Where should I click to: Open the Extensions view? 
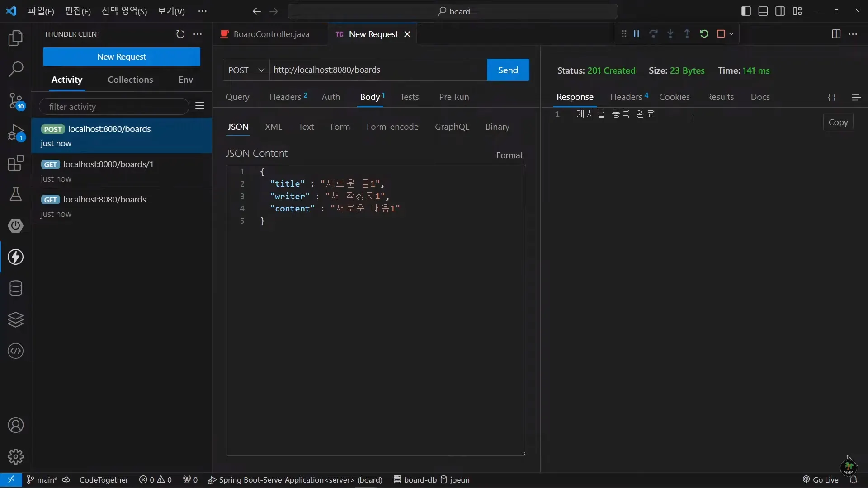[x=16, y=163]
